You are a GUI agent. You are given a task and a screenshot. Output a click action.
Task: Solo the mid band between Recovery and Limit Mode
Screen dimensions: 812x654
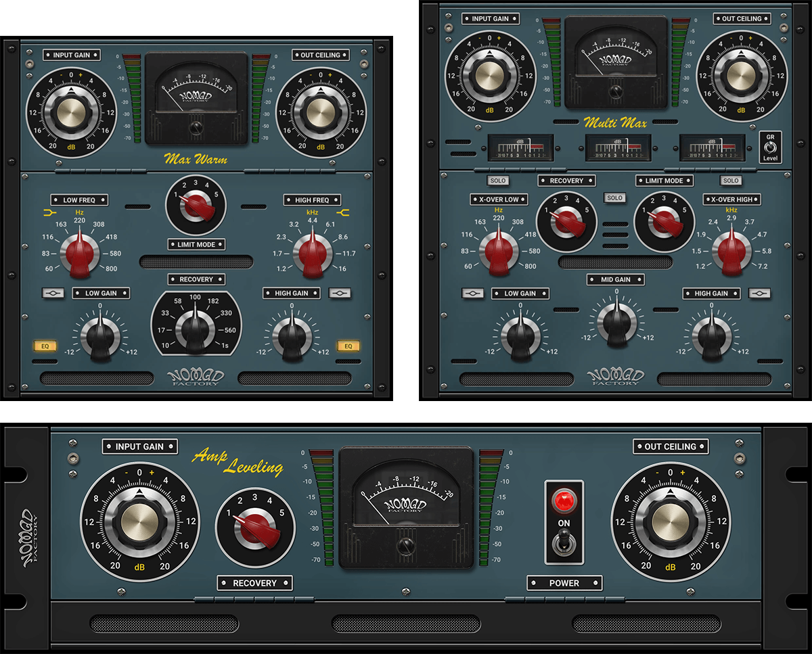[614, 198]
